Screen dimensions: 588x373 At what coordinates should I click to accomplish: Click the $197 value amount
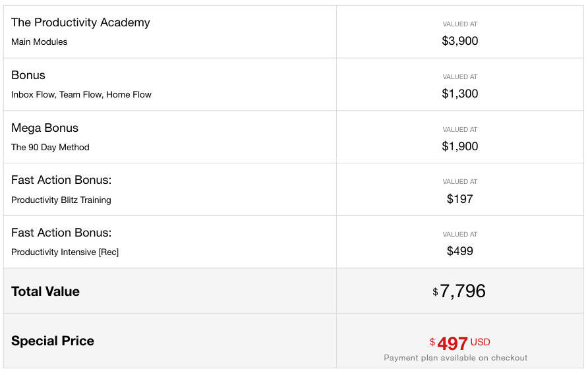pyautogui.click(x=459, y=199)
